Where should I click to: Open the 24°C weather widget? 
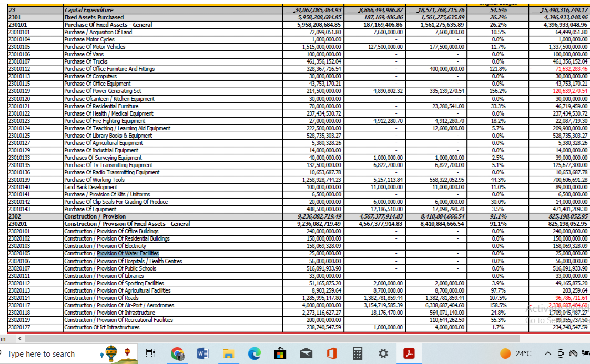[x=515, y=353]
